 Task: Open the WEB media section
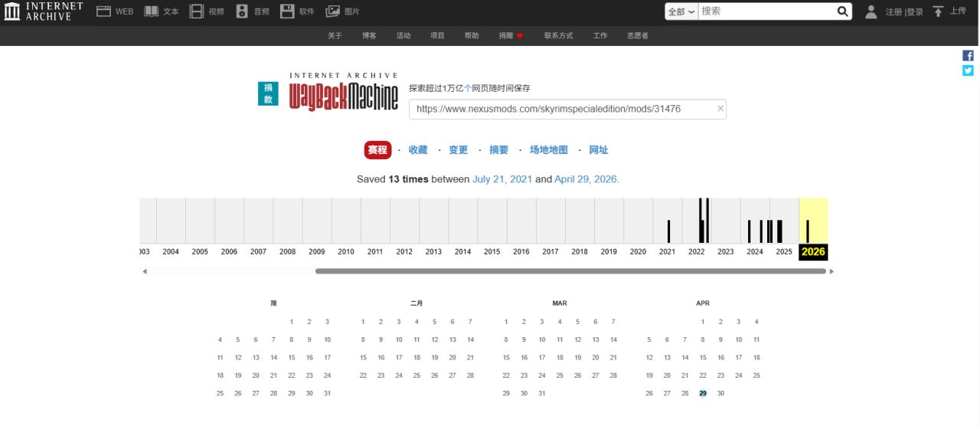point(115,11)
